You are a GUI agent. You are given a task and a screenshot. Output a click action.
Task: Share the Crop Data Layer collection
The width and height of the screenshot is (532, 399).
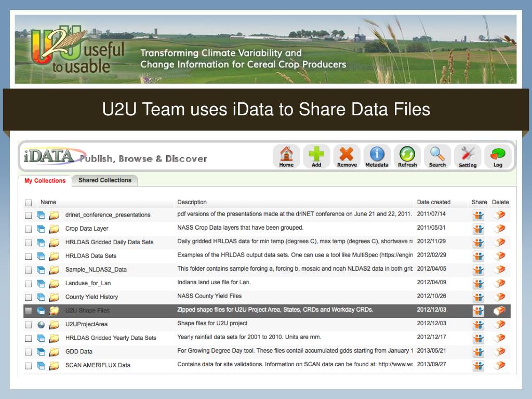coord(478,229)
